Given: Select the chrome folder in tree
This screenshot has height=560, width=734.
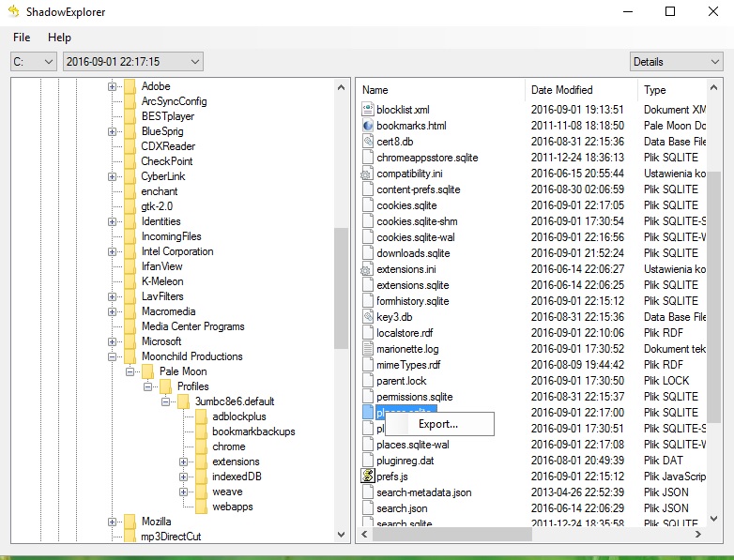Looking at the screenshot, I should pyautogui.click(x=229, y=446).
